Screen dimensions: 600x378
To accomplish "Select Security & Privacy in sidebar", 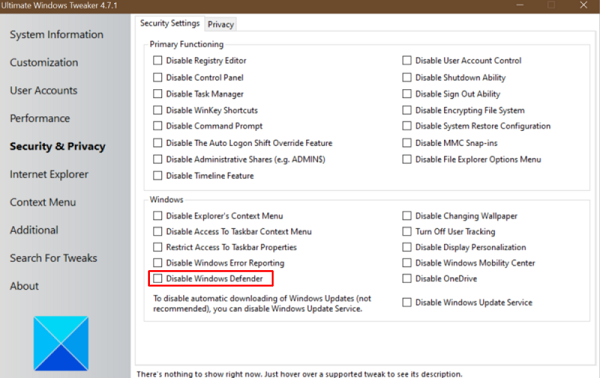I will tap(57, 146).
